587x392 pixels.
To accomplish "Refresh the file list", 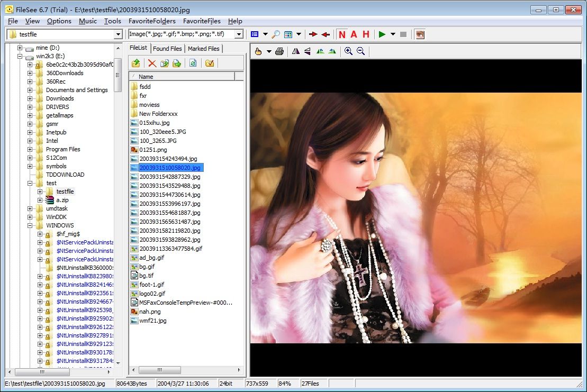I will [x=193, y=63].
